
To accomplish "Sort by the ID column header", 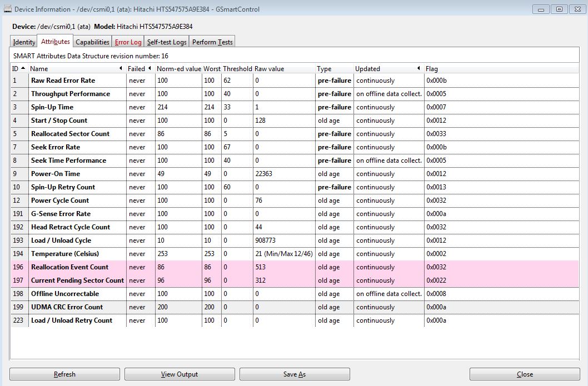I will pyautogui.click(x=19, y=68).
